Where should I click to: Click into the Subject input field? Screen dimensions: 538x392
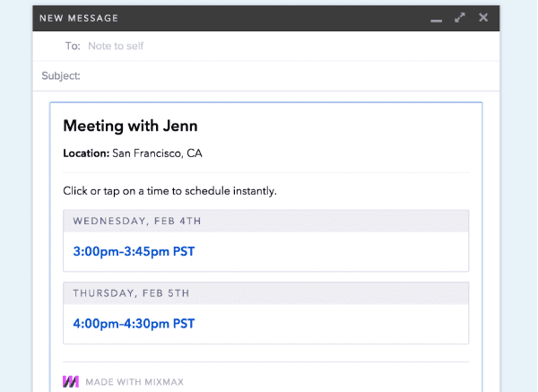(287, 76)
